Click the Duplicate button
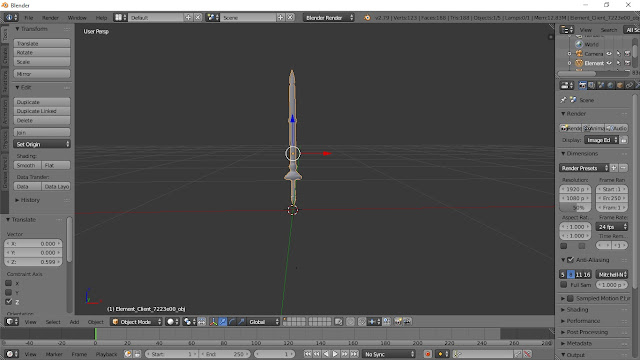The image size is (640, 360). coord(42,102)
